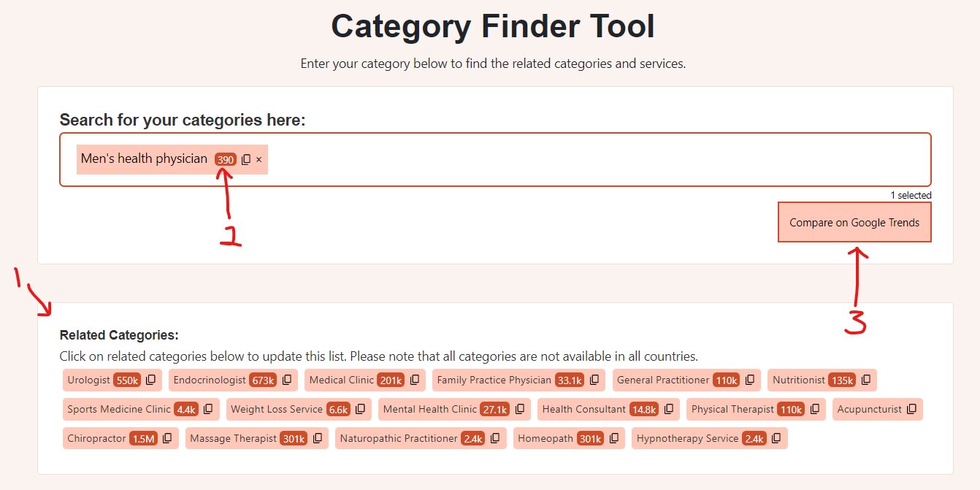
Task: Select the General Practitioner category
Action: click(x=662, y=380)
